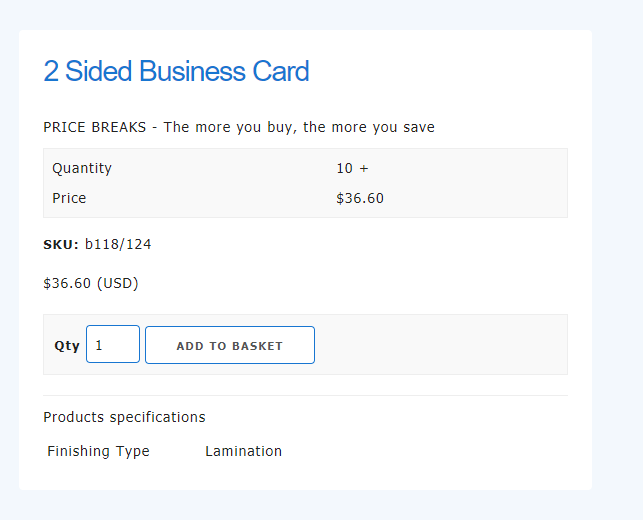The height and width of the screenshot is (520, 643).
Task: Select the Finishing Type specification label
Action: 98,451
